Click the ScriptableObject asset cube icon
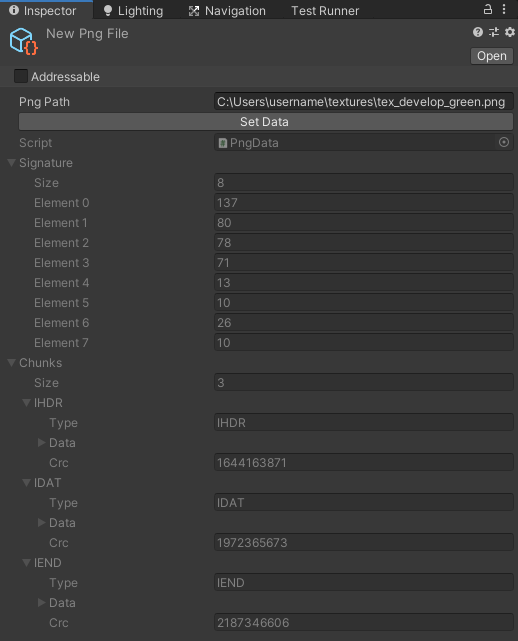This screenshot has width=518, height=641. tap(24, 41)
